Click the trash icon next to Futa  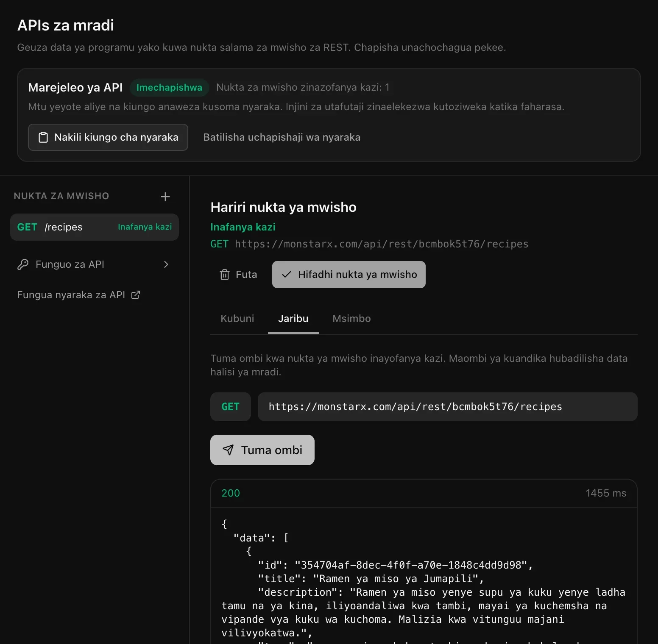(x=225, y=275)
